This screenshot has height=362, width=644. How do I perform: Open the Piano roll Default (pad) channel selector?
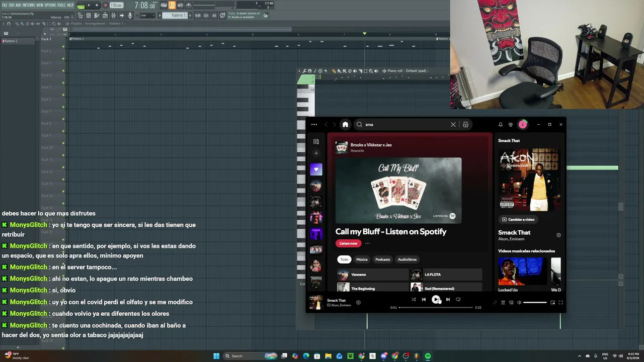(407, 71)
